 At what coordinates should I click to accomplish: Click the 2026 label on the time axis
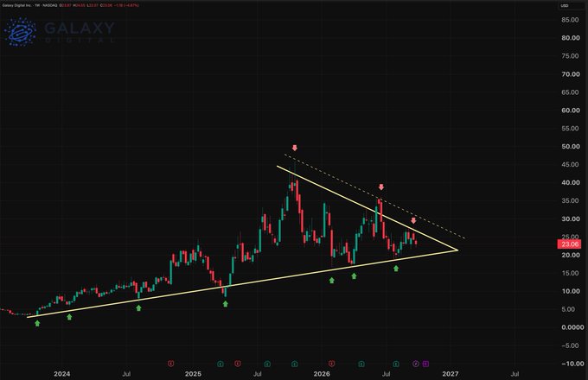pyautogui.click(x=322, y=374)
